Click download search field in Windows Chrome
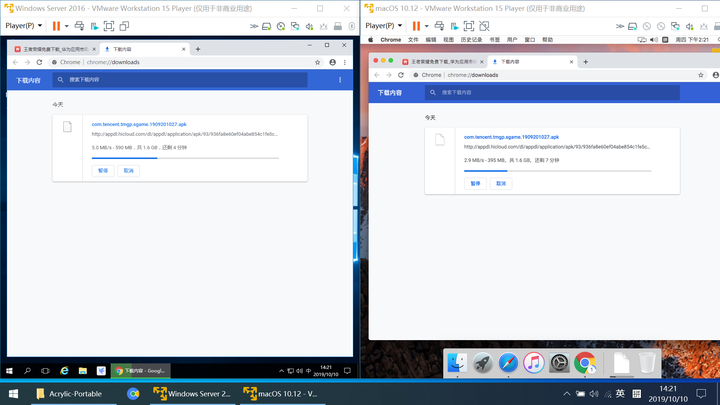Image resolution: width=720 pixels, height=405 pixels. (150, 80)
